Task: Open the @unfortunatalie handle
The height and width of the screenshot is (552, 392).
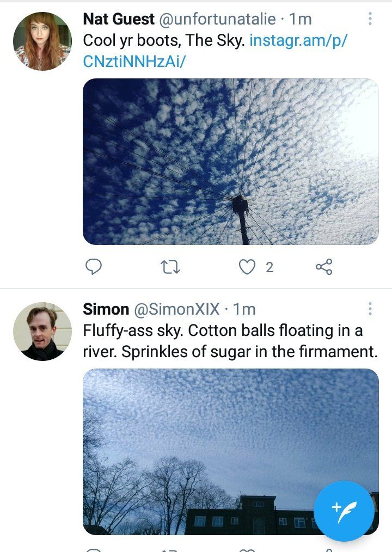Action: (x=217, y=20)
